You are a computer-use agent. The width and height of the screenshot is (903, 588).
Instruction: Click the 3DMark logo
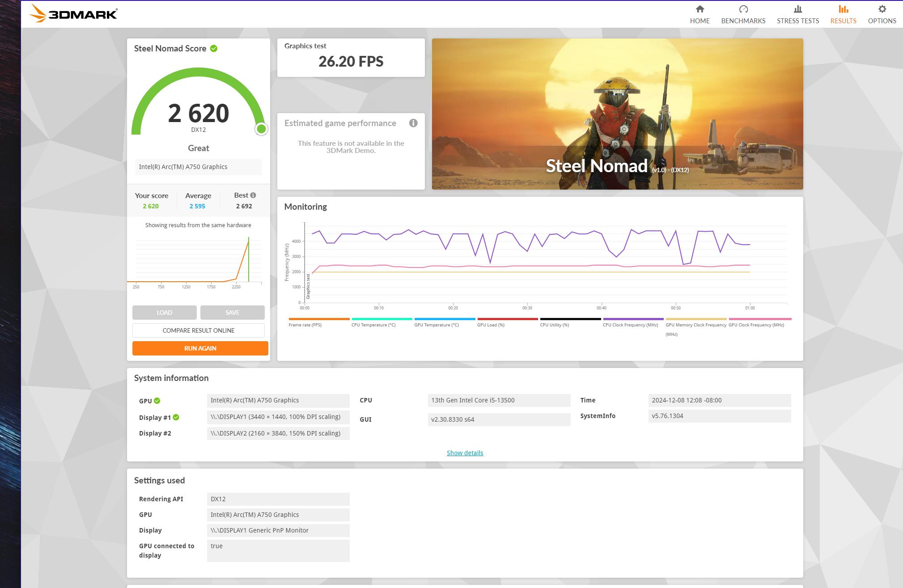tap(73, 13)
